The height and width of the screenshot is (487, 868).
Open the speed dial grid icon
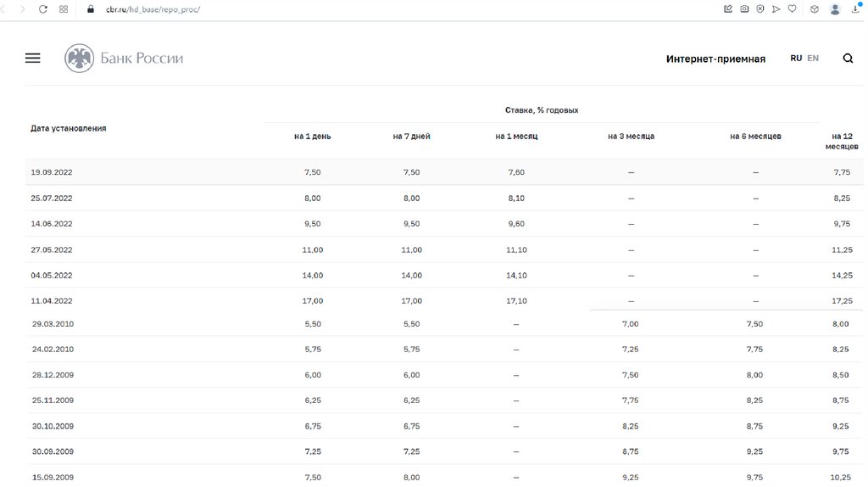tap(64, 9)
